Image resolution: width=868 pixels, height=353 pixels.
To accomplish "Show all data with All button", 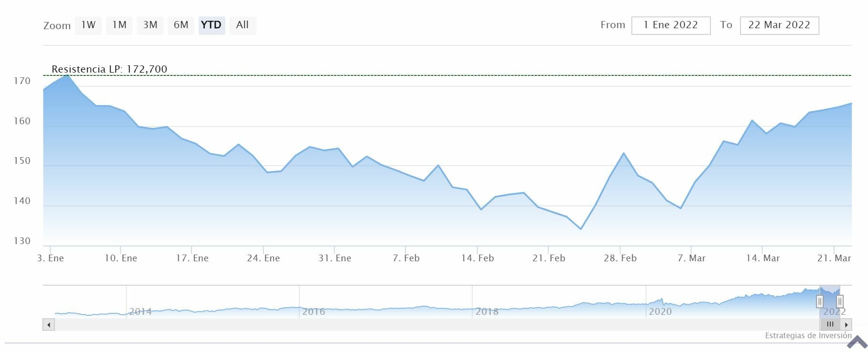I will point(243,25).
